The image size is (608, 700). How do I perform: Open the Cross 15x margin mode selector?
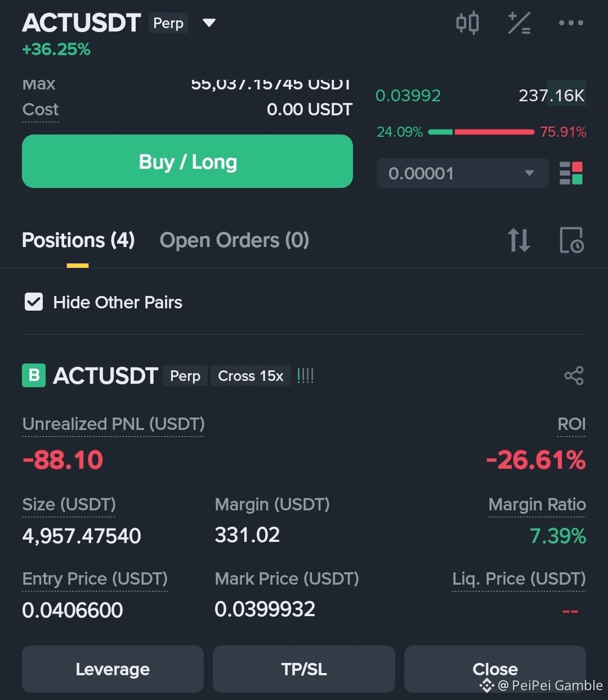click(x=251, y=376)
